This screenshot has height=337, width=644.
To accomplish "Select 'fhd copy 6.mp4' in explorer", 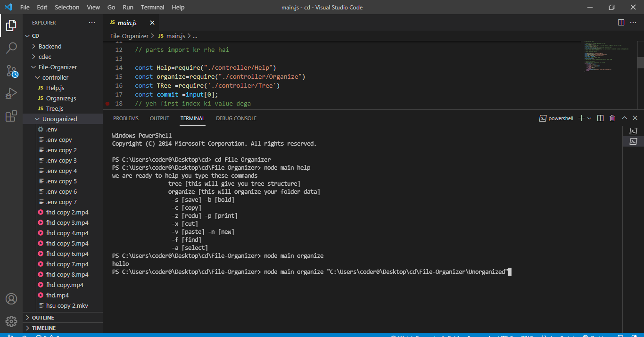I will point(67,254).
